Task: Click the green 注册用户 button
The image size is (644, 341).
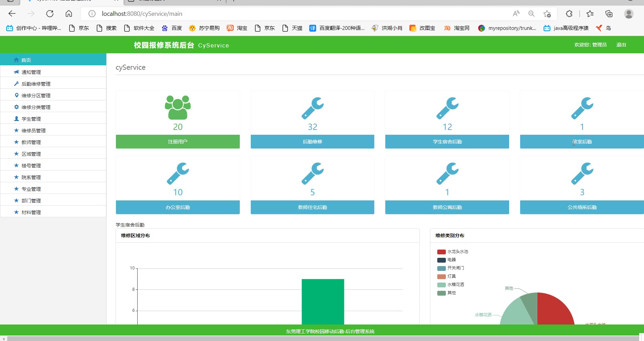Action: pyautogui.click(x=178, y=142)
